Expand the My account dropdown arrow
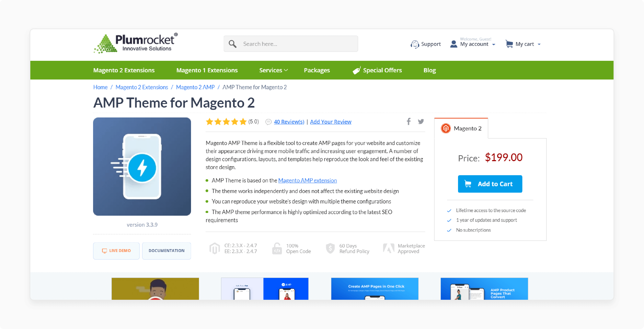The image size is (644, 329). tap(494, 45)
